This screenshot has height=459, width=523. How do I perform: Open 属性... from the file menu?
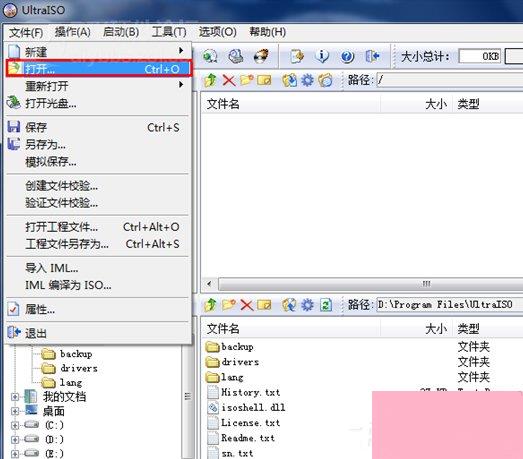point(98,309)
